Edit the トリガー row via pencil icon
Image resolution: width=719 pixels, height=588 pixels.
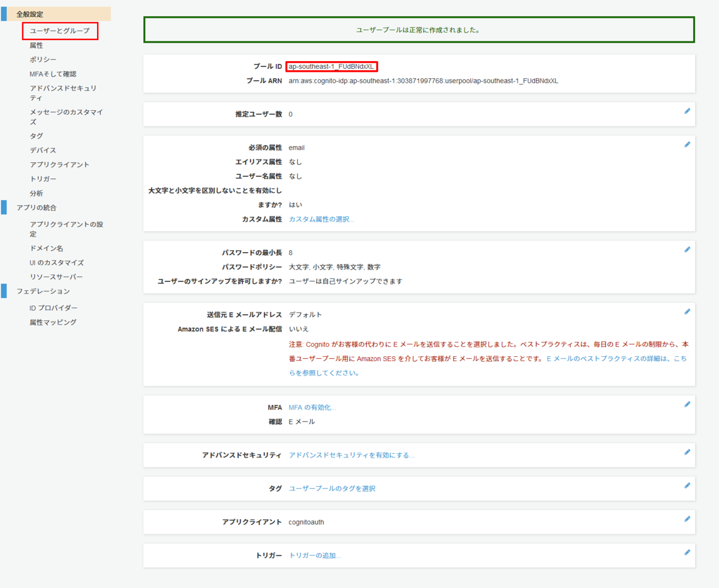pos(687,553)
